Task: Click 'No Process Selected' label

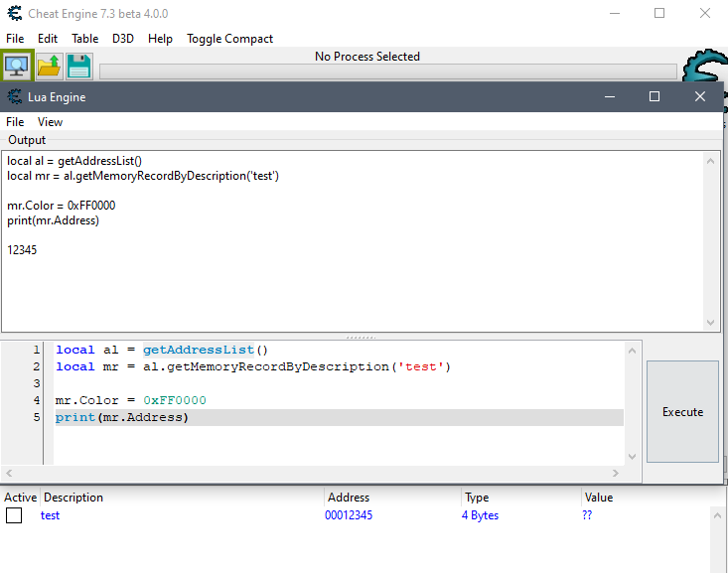Action: [x=367, y=57]
